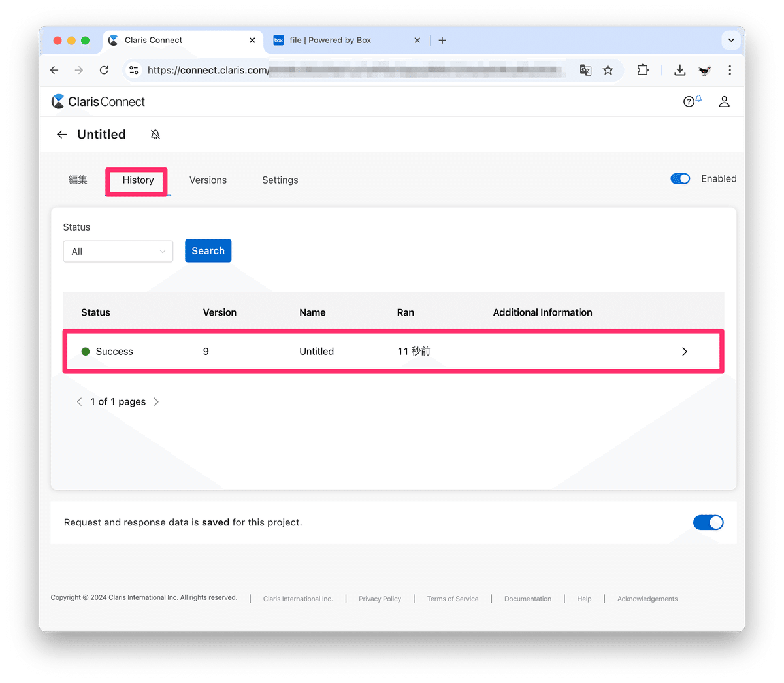Bookmark the page via the star icon

[x=608, y=70]
